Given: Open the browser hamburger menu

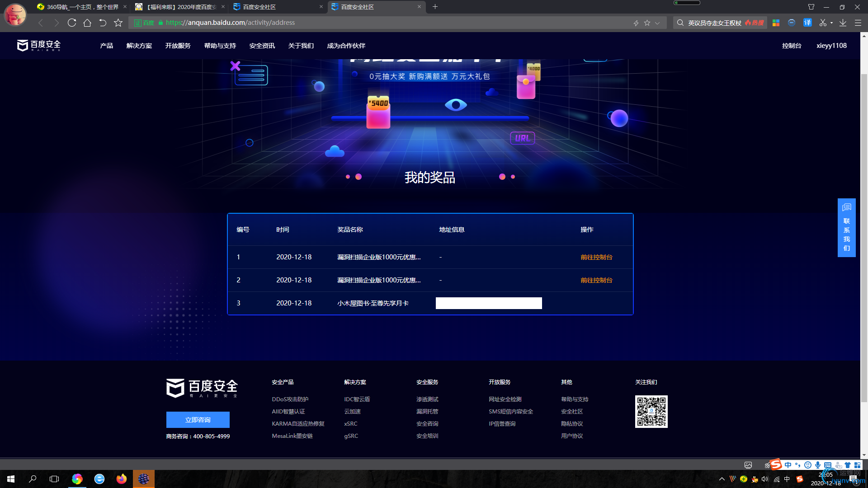Looking at the screenshot, I should point(858,23).
